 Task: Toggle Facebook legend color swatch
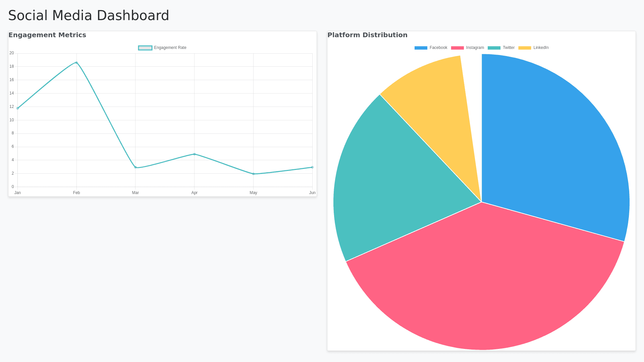tap(421, 48)
